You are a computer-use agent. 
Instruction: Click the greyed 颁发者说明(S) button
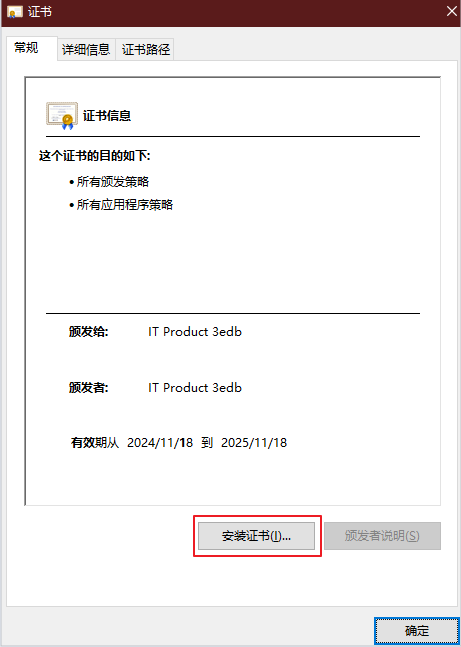click(x=382, y=536)
